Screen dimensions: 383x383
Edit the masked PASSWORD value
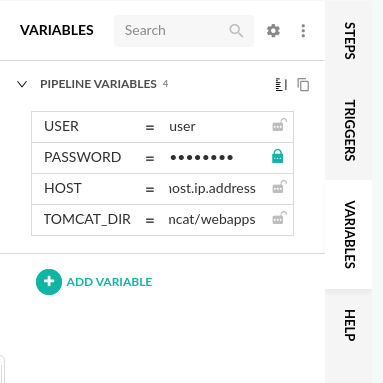coord(213,157)
